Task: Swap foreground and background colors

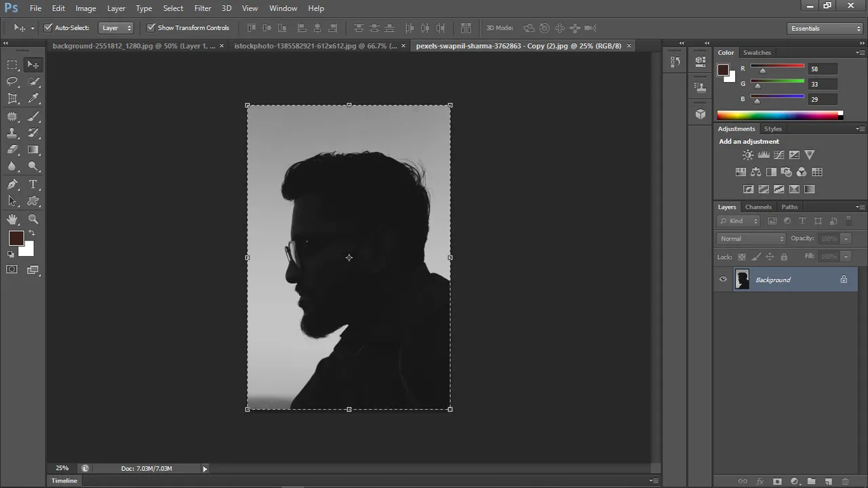Action: (x=31, y=233)
